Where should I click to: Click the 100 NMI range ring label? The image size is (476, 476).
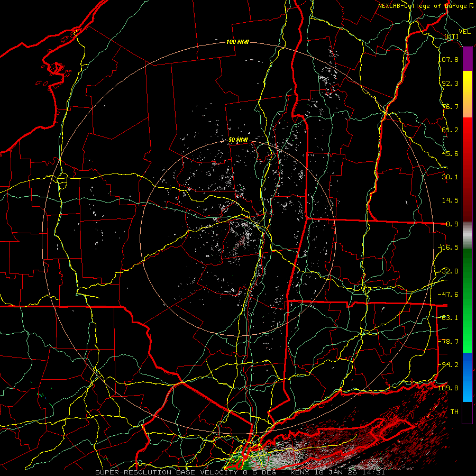237,42
